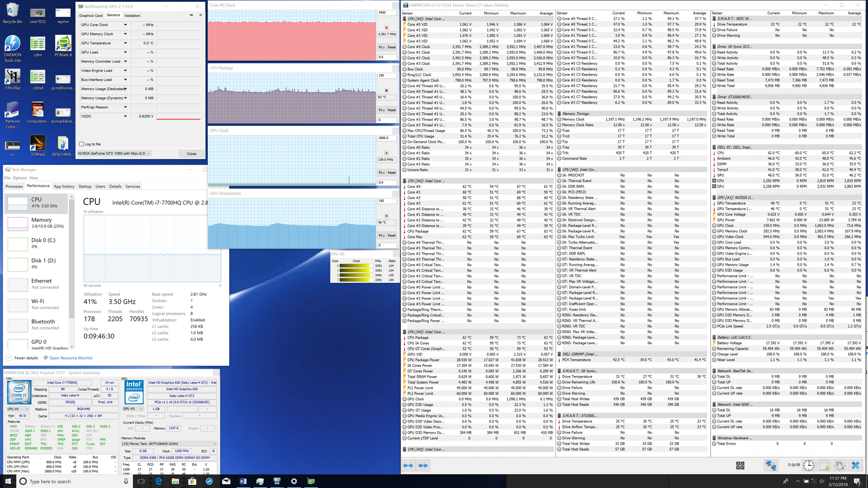Expand GPU Core Clock sensor dropdown
The width and height of the screenshot is (868, 488).
pos(125,25)
